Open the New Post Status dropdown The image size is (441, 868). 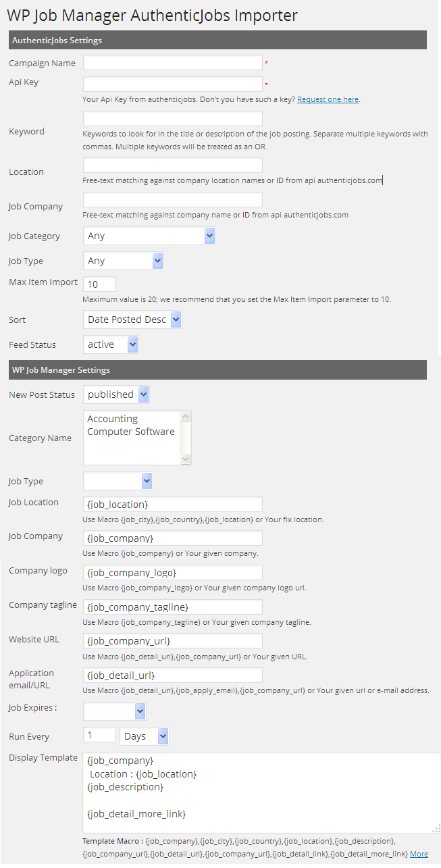point(116,394)
